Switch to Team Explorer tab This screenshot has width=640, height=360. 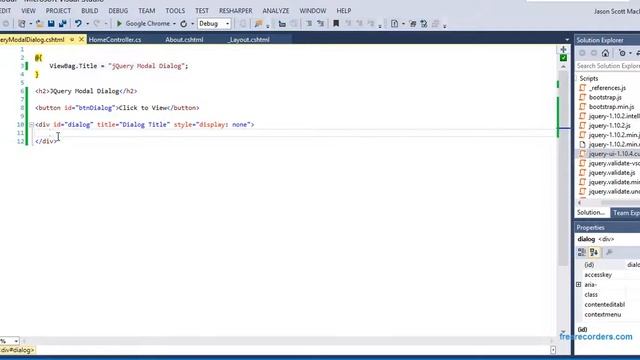[626, 213]
